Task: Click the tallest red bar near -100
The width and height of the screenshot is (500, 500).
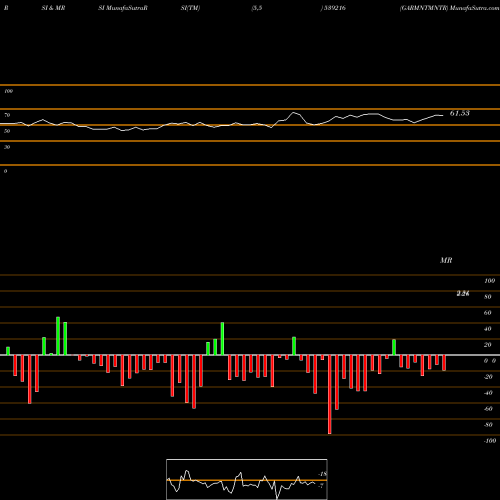Action: [330, 394]
